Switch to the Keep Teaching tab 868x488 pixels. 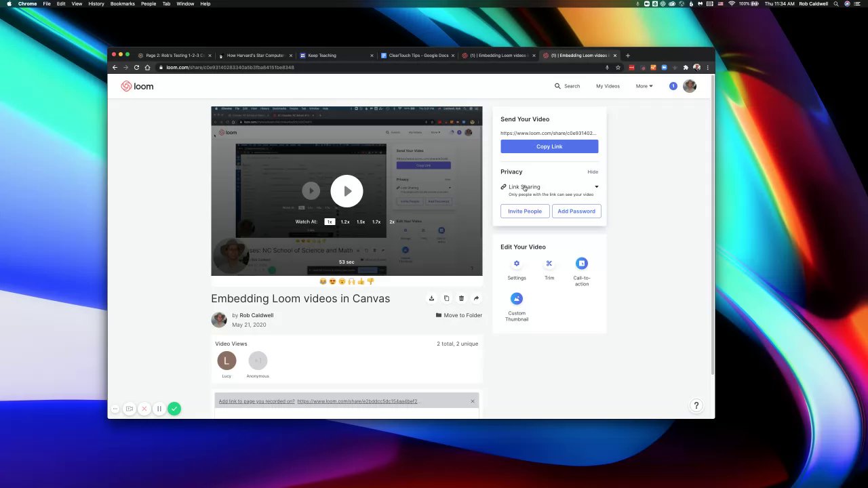coord(336,56)
